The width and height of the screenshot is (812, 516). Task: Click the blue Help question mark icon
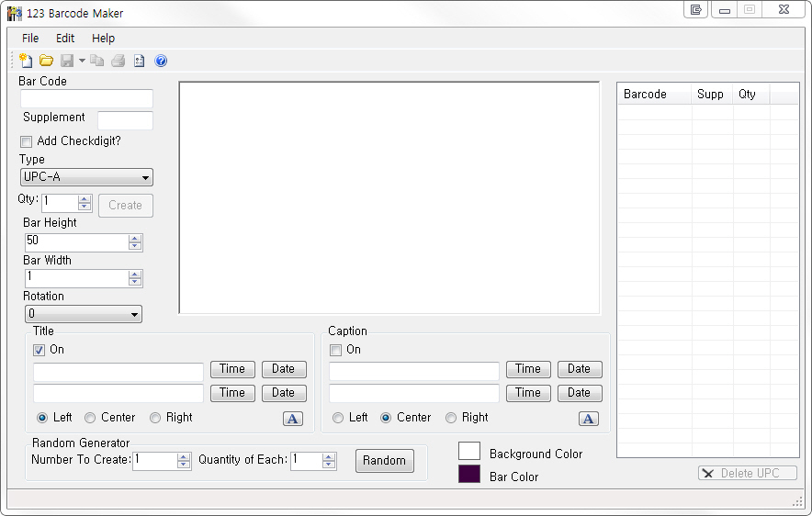point(161,61)
